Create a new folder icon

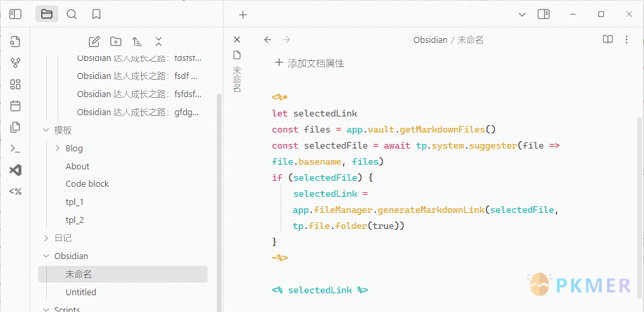coord(116,41)
